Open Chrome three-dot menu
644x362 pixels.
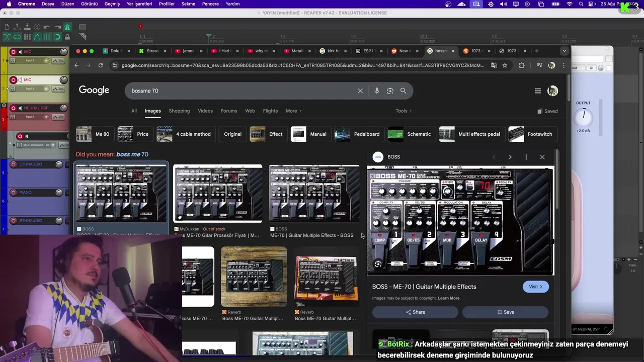pos(563,65)
